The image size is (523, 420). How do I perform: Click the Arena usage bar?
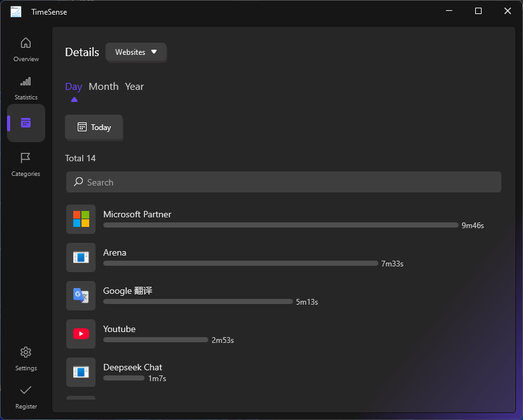pyautogui.click(x=241, y=264)
